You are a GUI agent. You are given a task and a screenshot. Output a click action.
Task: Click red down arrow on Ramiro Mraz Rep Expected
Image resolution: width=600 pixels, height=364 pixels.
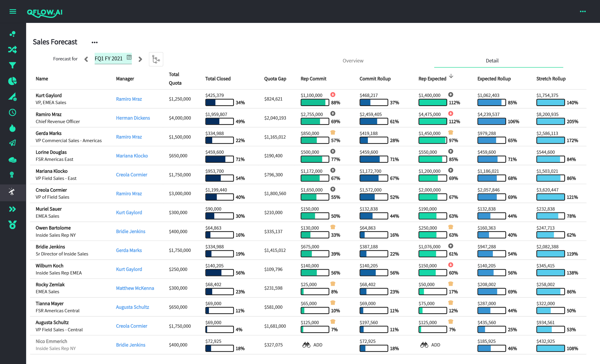click(451, 114)
